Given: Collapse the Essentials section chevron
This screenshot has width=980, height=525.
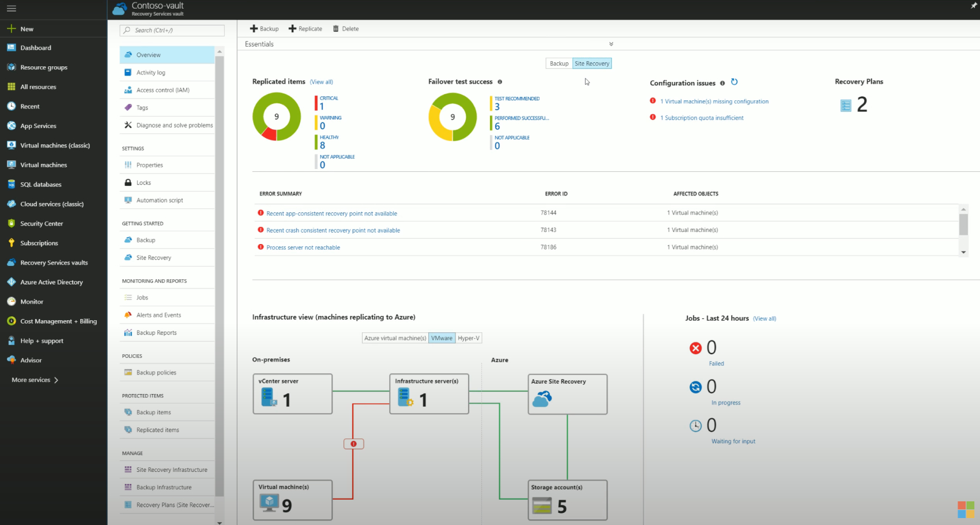Looking at the screenshot, I should coord(611,44).
